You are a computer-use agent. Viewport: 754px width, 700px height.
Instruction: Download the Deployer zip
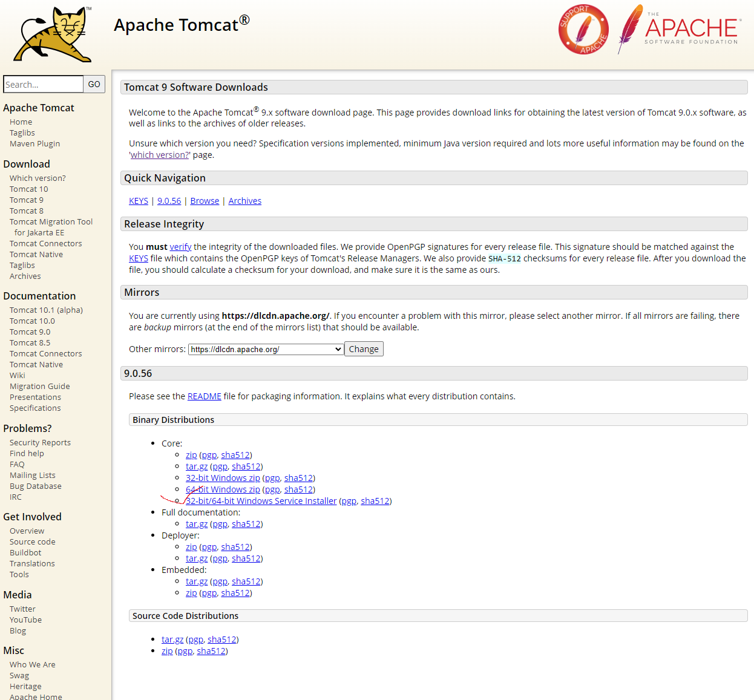[x=191, y=547]
